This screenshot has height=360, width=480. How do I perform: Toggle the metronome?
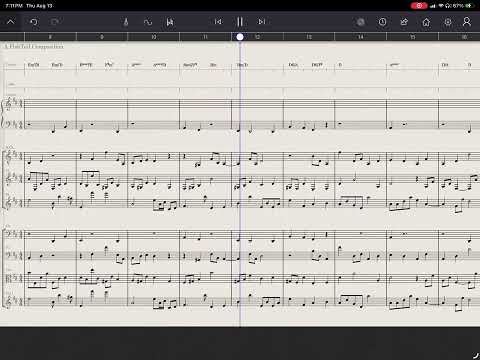point(126,22)
